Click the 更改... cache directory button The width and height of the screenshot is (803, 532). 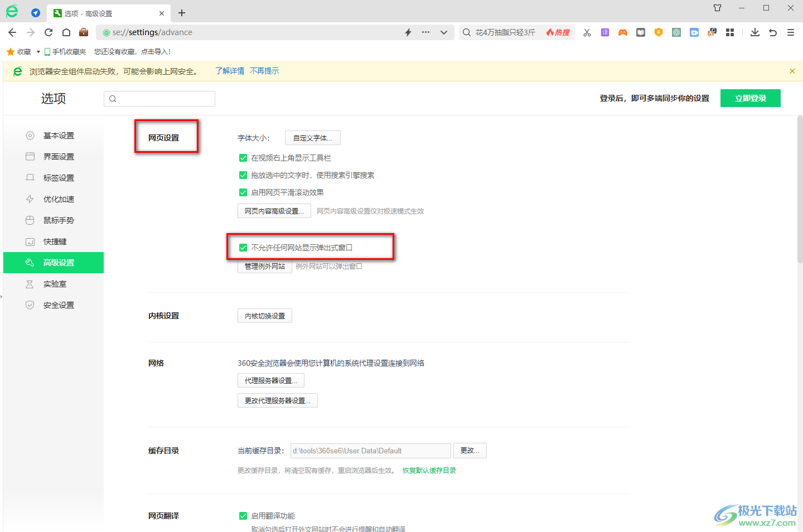(470, 451)
